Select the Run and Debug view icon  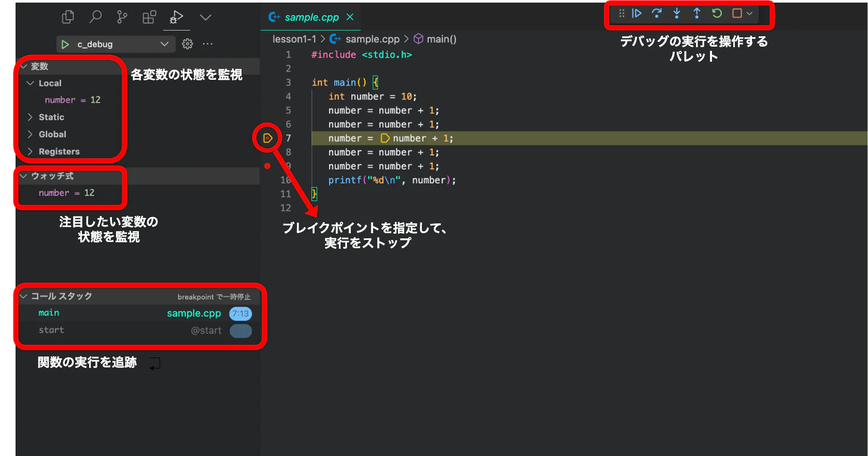tap(177, 17)
